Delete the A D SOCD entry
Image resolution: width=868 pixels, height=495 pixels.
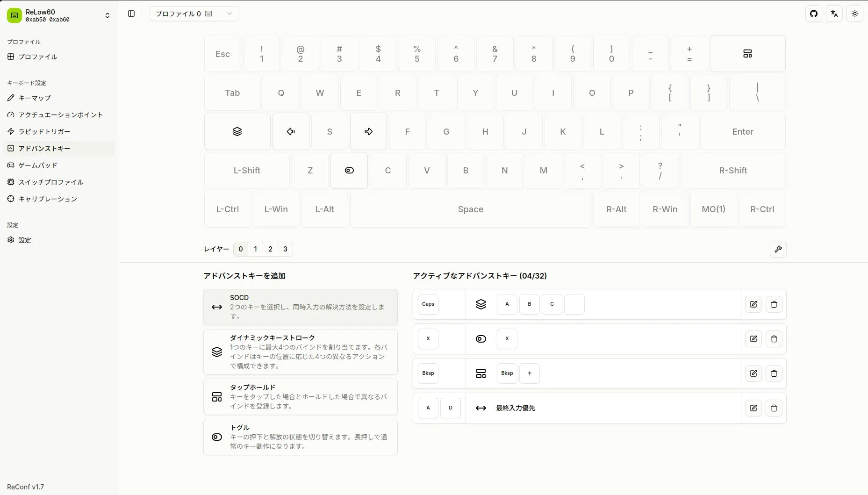click(x=774, y=408)
